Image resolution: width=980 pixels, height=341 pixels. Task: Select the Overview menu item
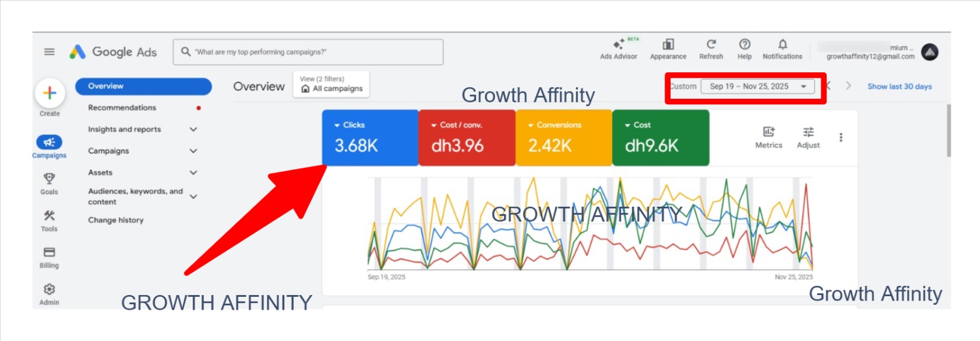pyautogui.click(x=143, y=86)
